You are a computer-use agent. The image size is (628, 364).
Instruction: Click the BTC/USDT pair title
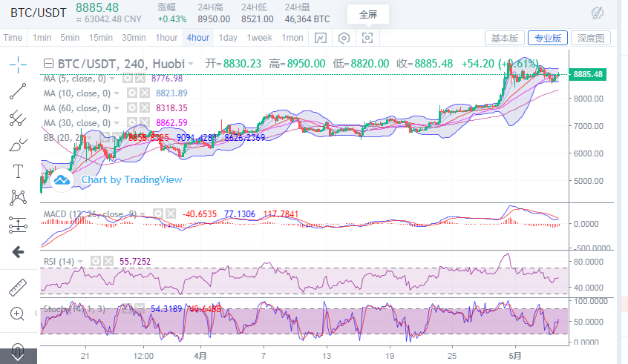pos(38,13)
